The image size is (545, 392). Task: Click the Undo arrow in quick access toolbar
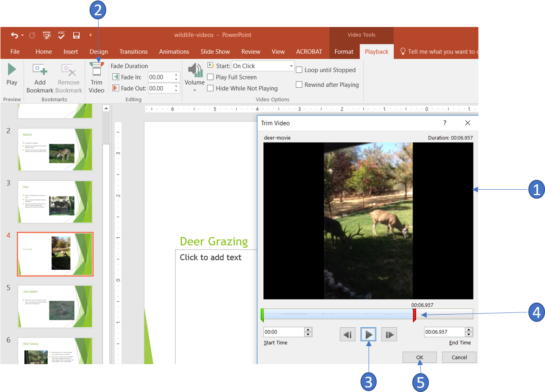tap(15, 35)
